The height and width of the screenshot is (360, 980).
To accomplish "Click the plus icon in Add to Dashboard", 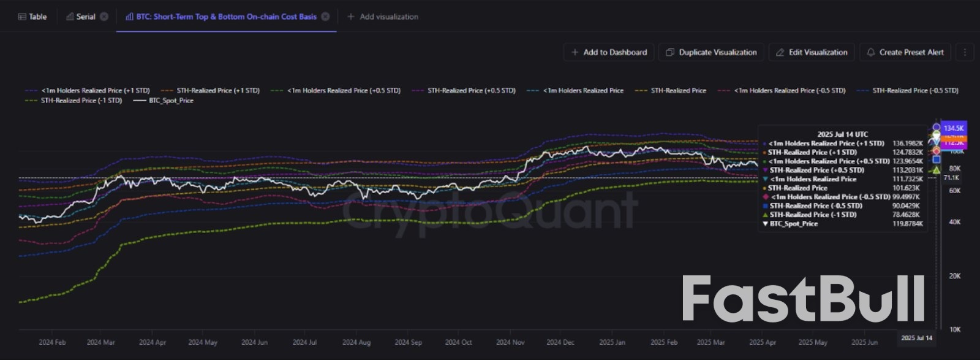I will click(x=575, y=52).
